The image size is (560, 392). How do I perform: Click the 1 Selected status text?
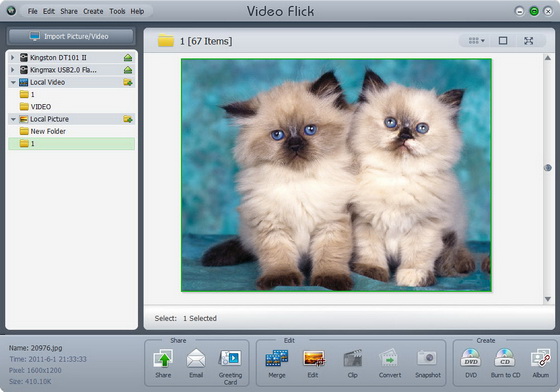tap(200, 318)
